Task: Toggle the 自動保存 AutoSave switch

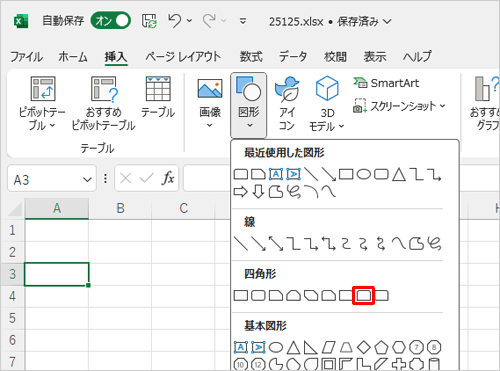Action: 110,21
